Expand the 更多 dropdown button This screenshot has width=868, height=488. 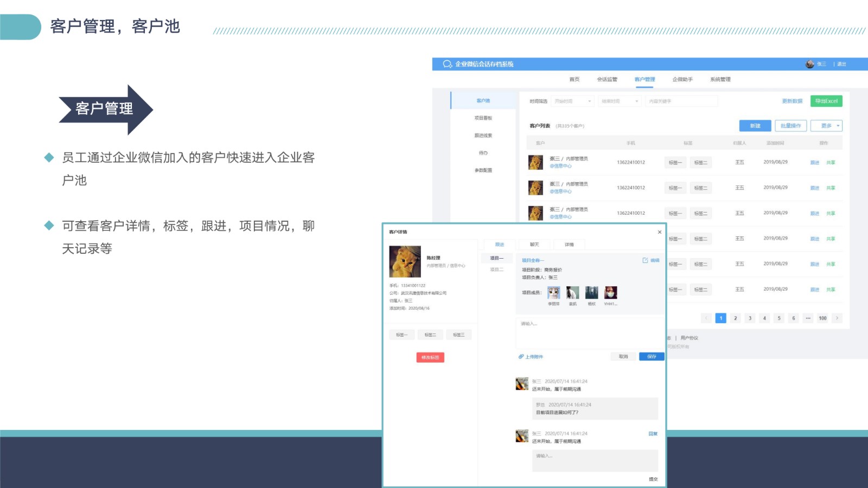coord(827,126)
